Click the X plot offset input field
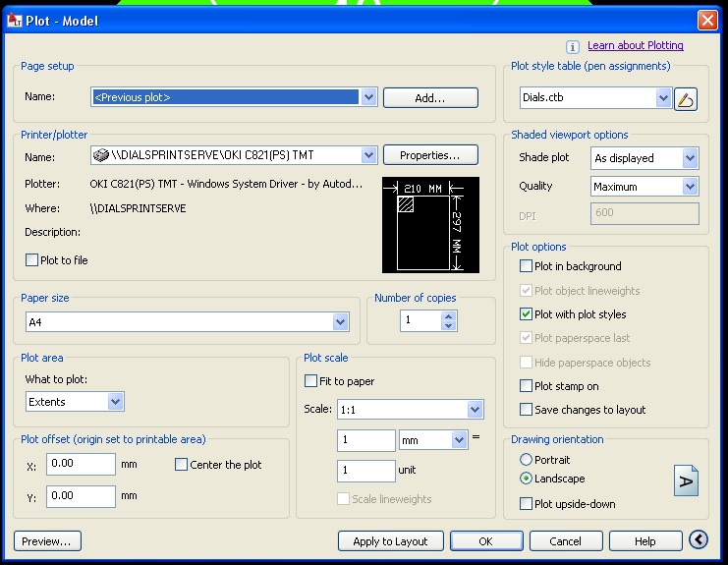Screen dimensions: 728x565 point(81,464)
